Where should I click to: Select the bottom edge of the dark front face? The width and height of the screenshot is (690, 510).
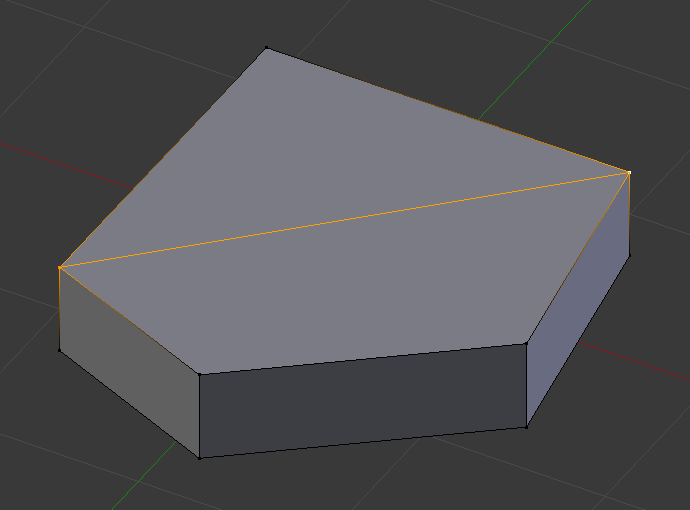tap(363, 442)
